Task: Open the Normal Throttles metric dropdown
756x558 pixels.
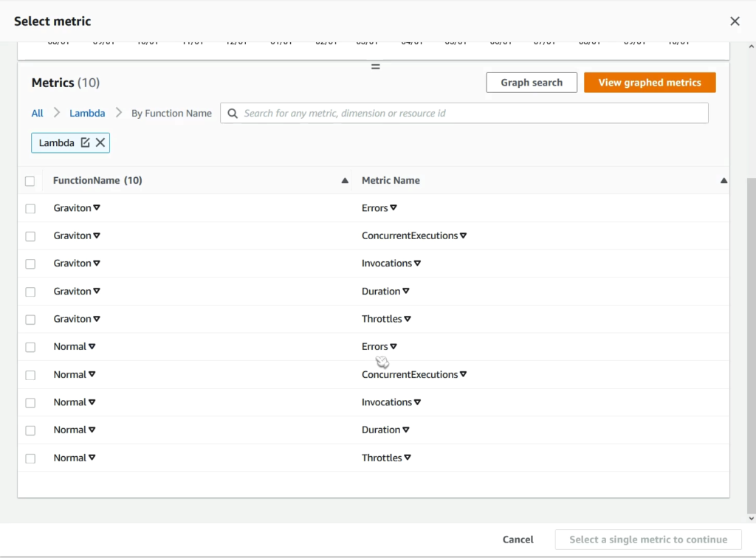Action: coord(408,458)
